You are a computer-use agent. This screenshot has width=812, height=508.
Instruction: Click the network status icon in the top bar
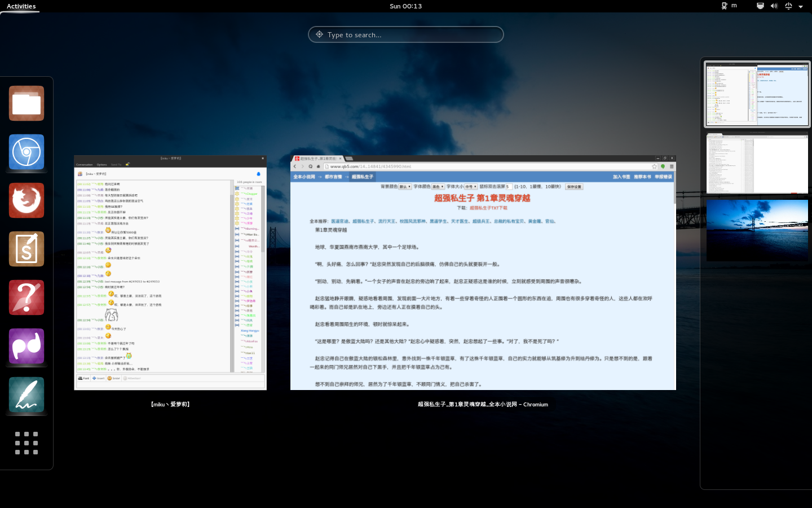[760, 6]
